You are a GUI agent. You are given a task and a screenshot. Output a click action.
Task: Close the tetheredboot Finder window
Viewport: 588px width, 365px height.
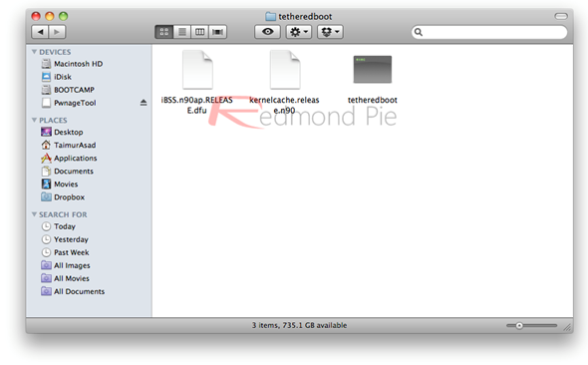tap(36, 16)
